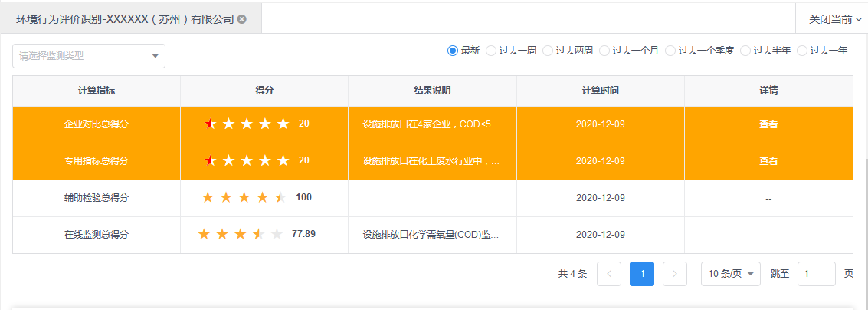Click 查看 for 企业对比总得分 row
Viewport: 868px width, 310px height.
coord(768,124)
